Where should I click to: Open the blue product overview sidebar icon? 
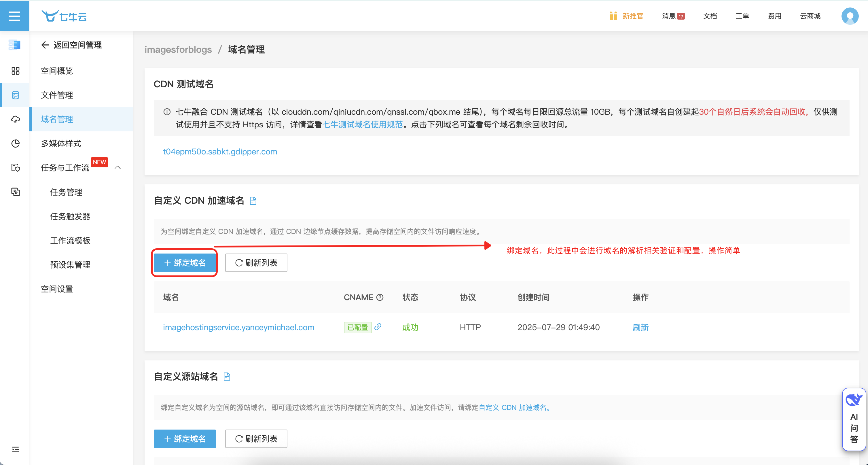pos(14,44)
